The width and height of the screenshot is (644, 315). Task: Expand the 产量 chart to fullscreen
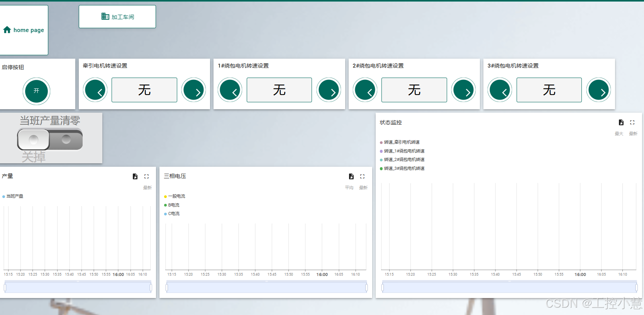(x=147, y=176)
